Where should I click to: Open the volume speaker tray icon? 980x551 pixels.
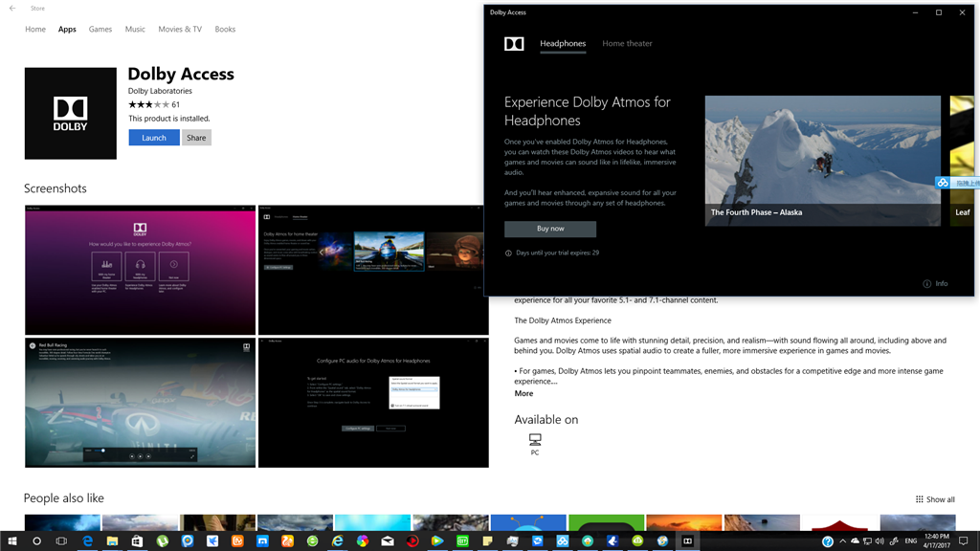click(880, 541)
